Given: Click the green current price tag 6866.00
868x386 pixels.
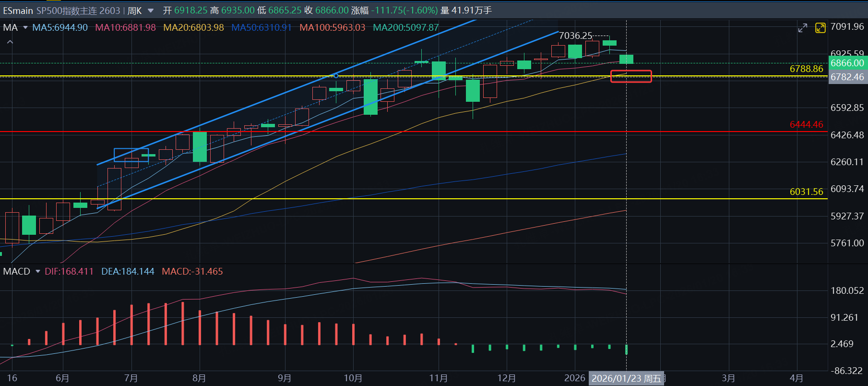Looking at the screenshot, I should click(x=847, y=63).
